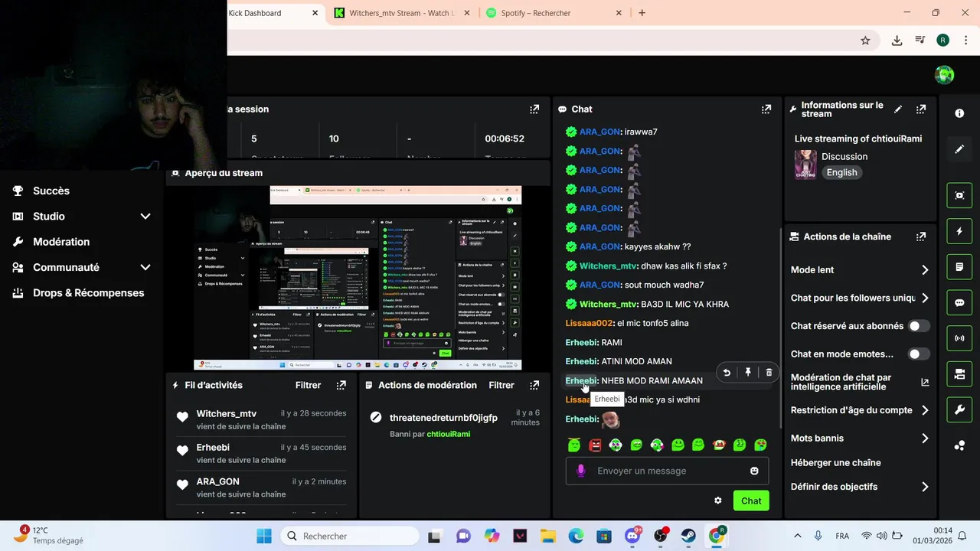
Task: Open Filtrer in Fil d'activités
Action: [308, 385]
